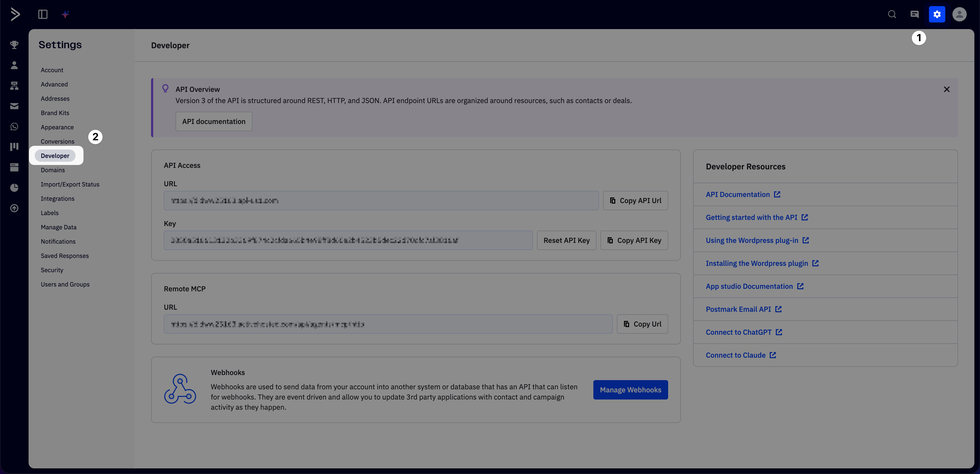Image resolution: width=980 pixels, height=474 pixels.
Task: Open the Deals pipeline icon in sidebar
Action: 14,147
